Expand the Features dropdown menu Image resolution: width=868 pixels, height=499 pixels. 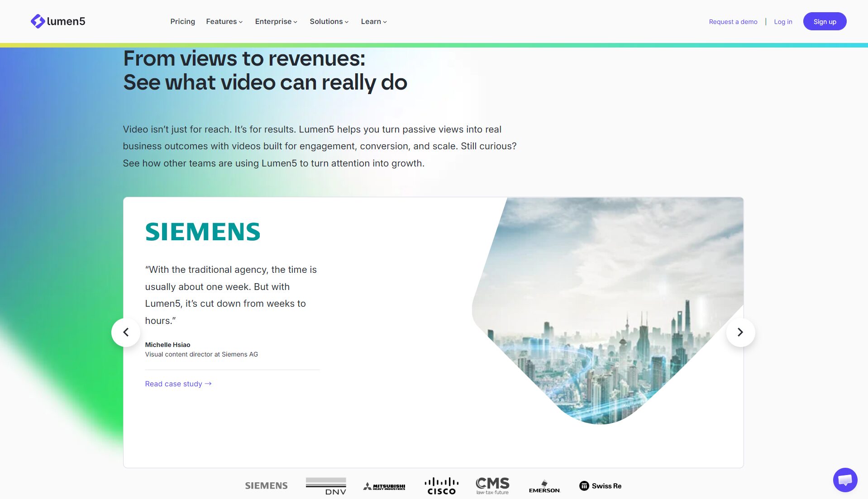[224, 22]
